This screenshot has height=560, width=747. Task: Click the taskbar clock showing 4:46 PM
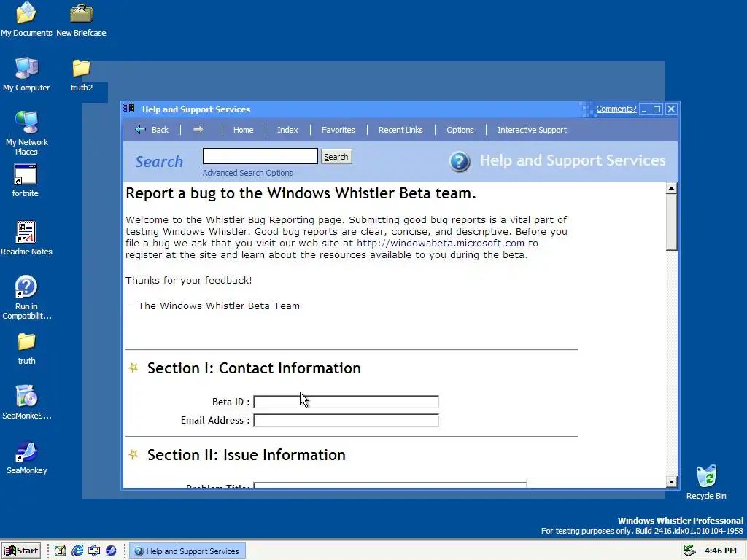point(720,551)
